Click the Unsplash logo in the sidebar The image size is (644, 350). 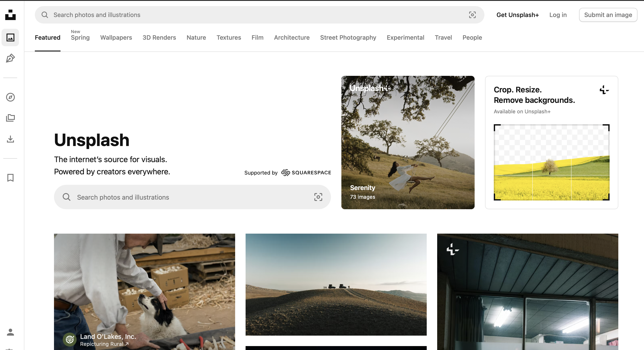pyautogui.click(x=10, y=15)
